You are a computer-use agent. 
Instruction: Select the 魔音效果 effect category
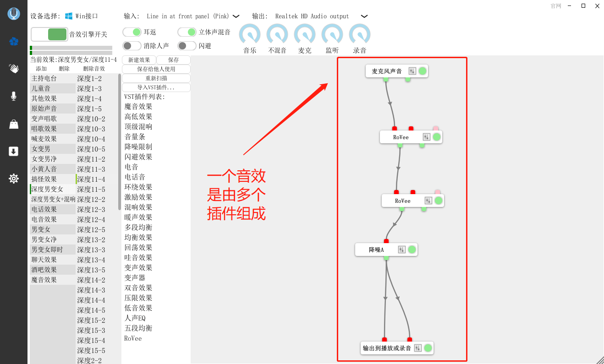pos(53,280)
